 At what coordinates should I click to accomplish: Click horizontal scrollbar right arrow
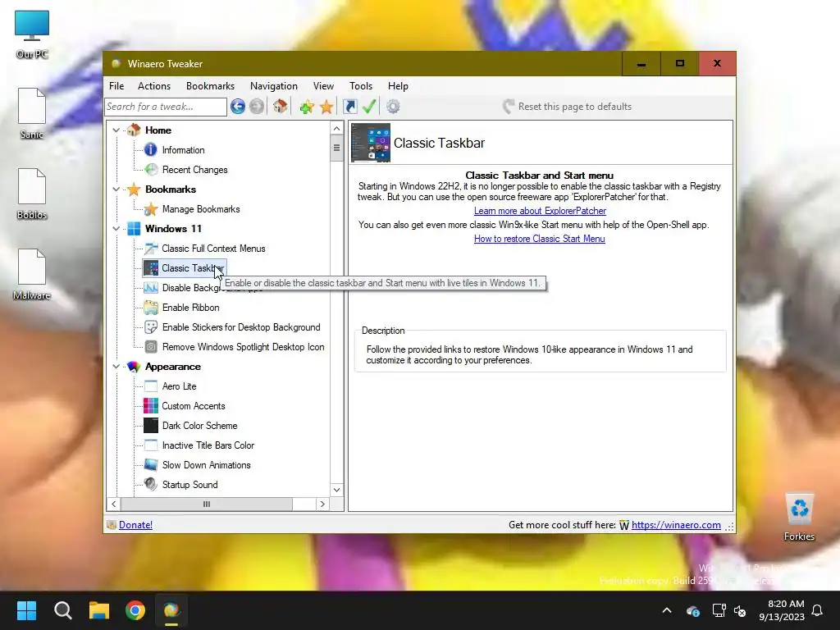point(322,504)
